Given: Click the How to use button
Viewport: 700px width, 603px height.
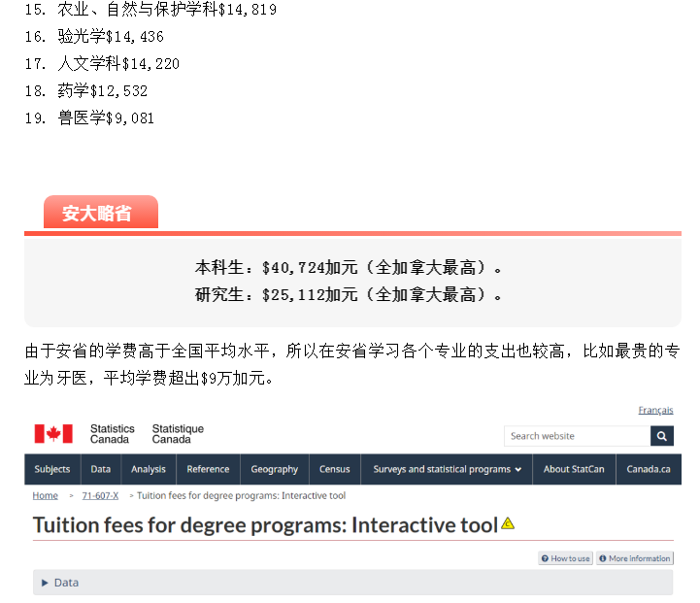Looking at the screenshot, I should [x=565, y=558].
